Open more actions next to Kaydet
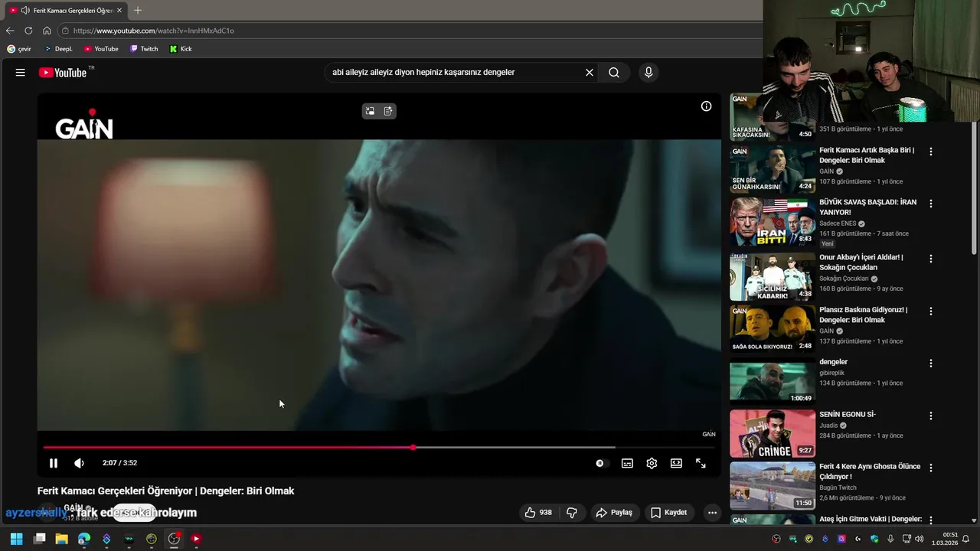The image size is (980, 551). 712,513
